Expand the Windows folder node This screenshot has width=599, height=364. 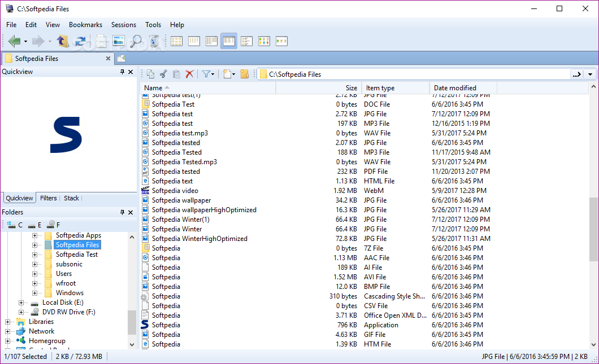(34, 293)
